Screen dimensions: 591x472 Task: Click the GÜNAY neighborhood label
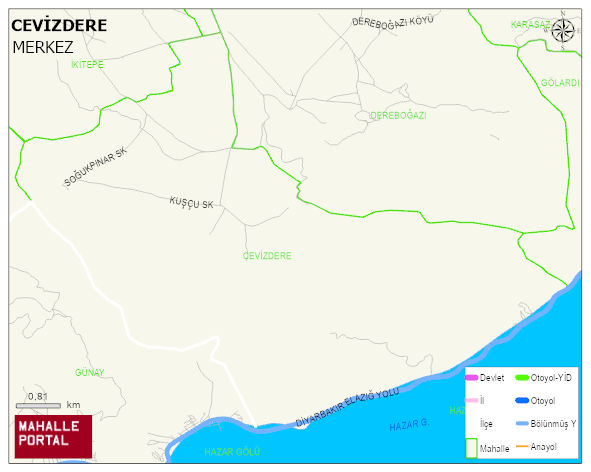[x=89, y=372]
